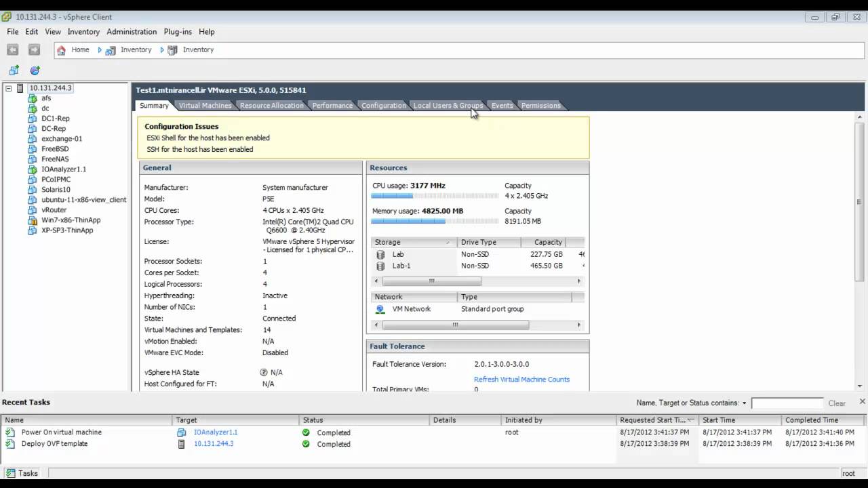Type in the task filter input field
This screenshot has width=868, height=488.
pos(787,402)
